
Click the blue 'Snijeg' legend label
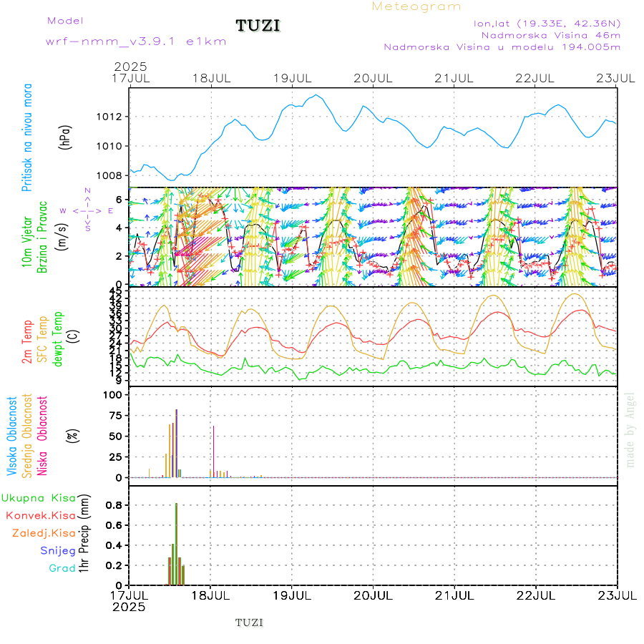59,551
